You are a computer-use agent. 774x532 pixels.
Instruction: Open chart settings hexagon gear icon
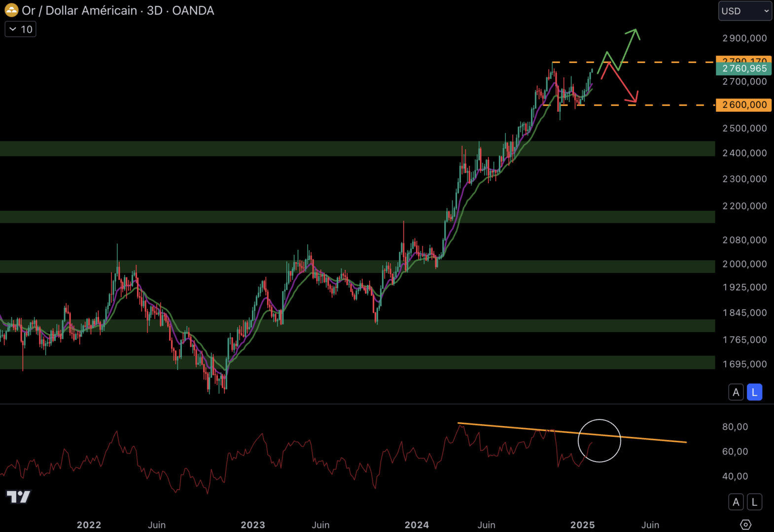click(745, 525)
